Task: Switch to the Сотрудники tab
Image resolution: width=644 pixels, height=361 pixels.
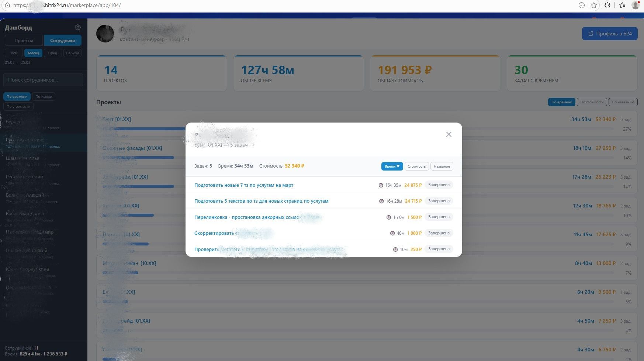Action: coord(63,41)
